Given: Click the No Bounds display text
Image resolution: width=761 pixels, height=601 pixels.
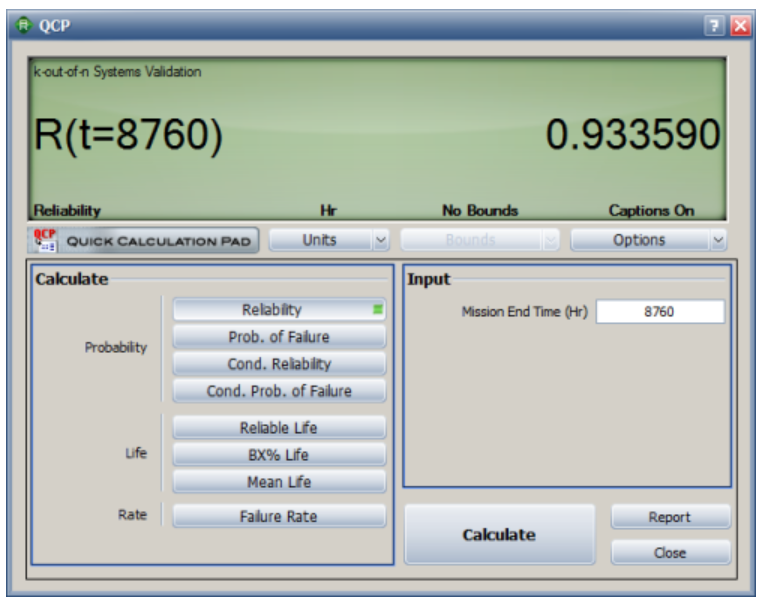Looking at the screenshot, I should (x=480, y=211).
